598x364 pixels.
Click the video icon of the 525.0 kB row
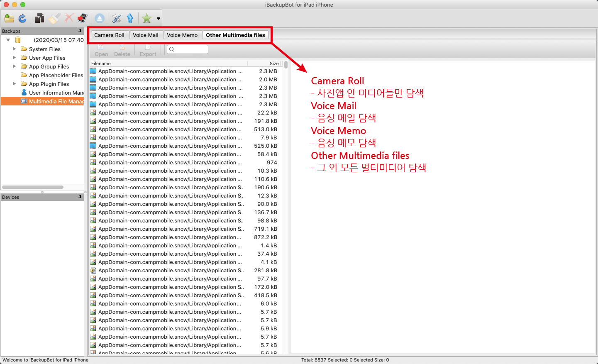[93, 146]
